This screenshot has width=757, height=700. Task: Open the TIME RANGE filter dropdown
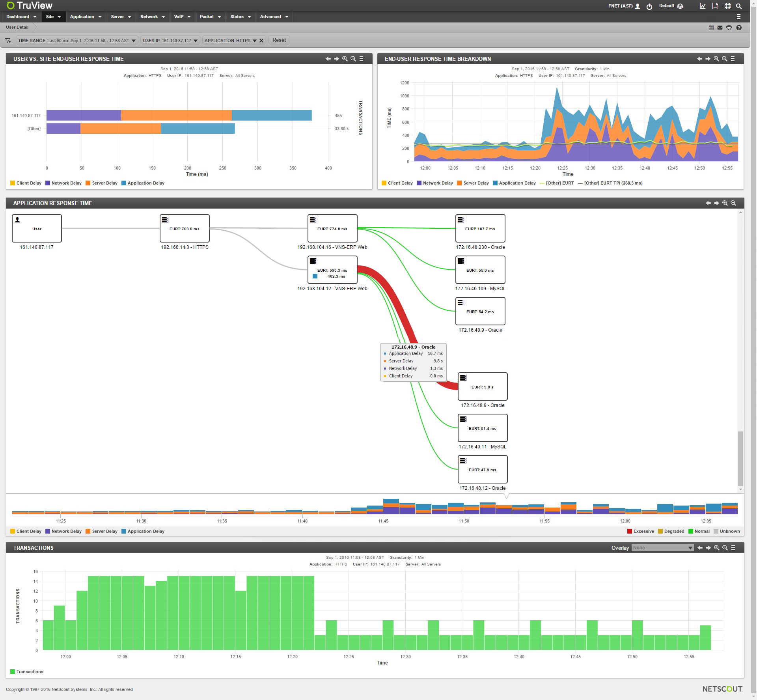point(77,41)
